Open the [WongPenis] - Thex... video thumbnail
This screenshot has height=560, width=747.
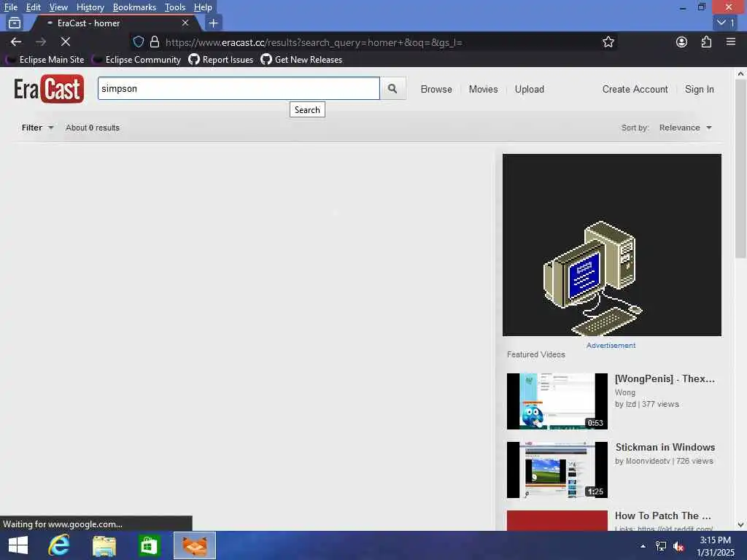557,401
